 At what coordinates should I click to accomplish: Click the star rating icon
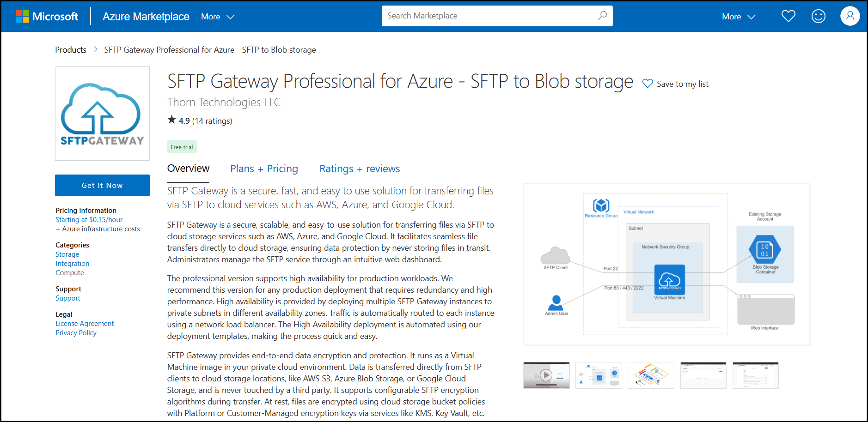point(172,120)
